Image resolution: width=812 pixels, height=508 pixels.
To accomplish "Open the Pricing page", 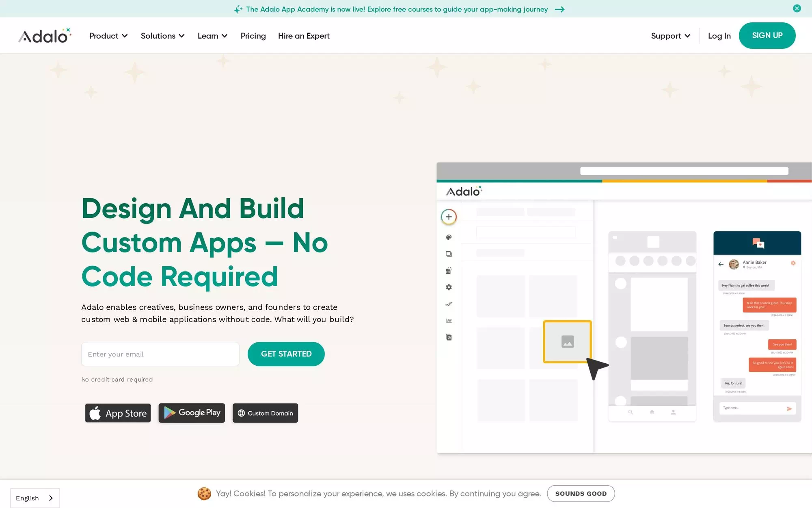I will 253,36.
